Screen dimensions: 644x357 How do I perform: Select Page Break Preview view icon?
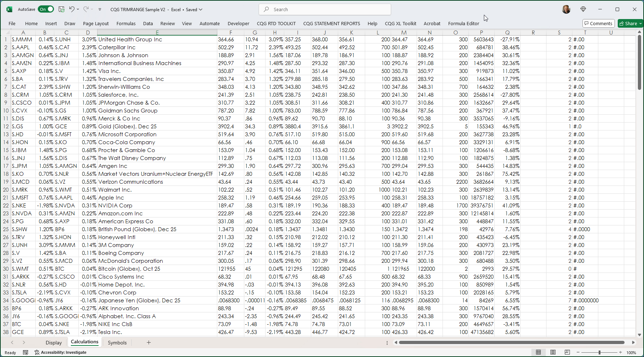(567, 352)
